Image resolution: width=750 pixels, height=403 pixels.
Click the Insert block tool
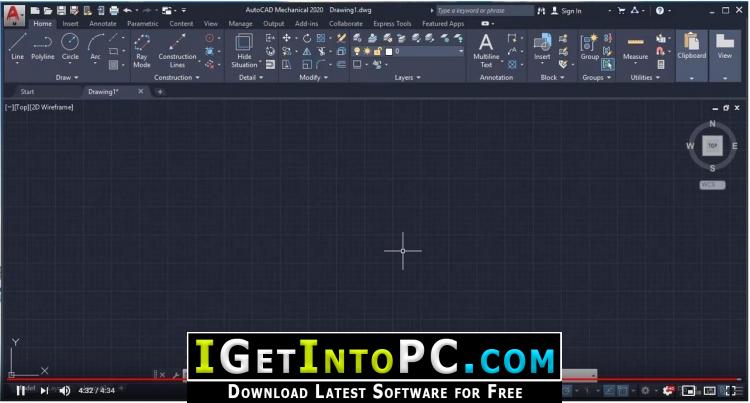pos(542,48)
